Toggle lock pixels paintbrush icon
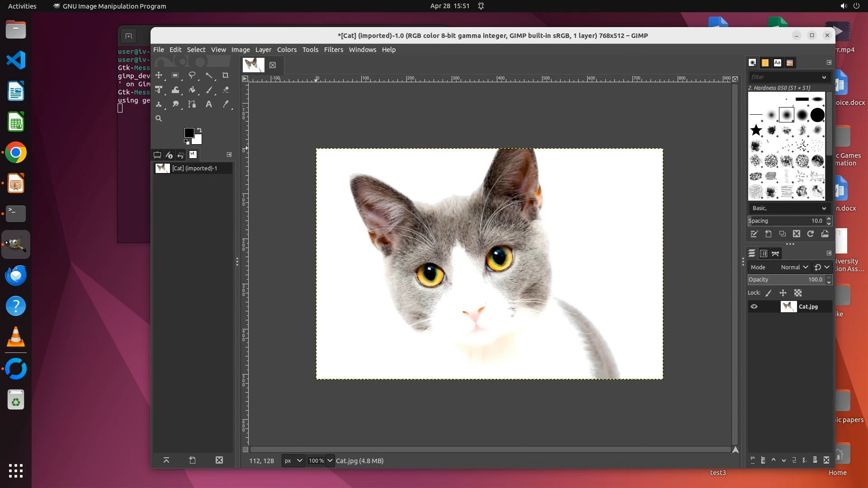The image size is (868, 488). 769,293
